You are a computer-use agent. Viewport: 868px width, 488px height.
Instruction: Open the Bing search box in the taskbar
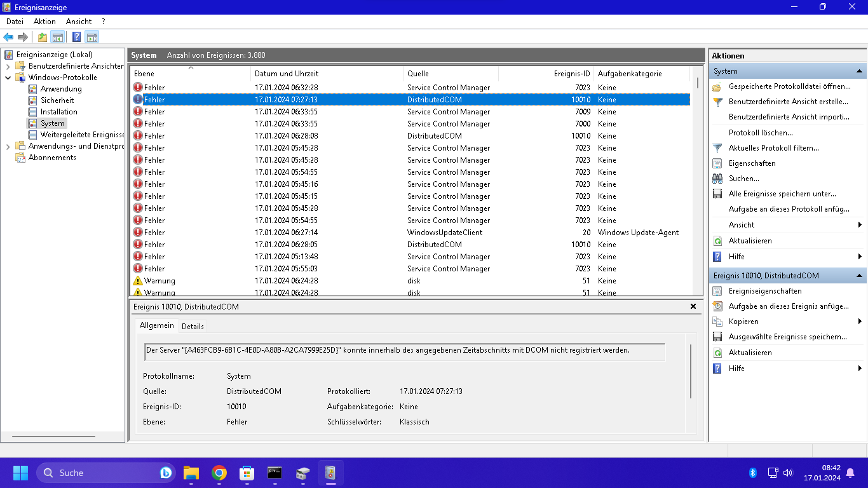[x=105, y=473]
